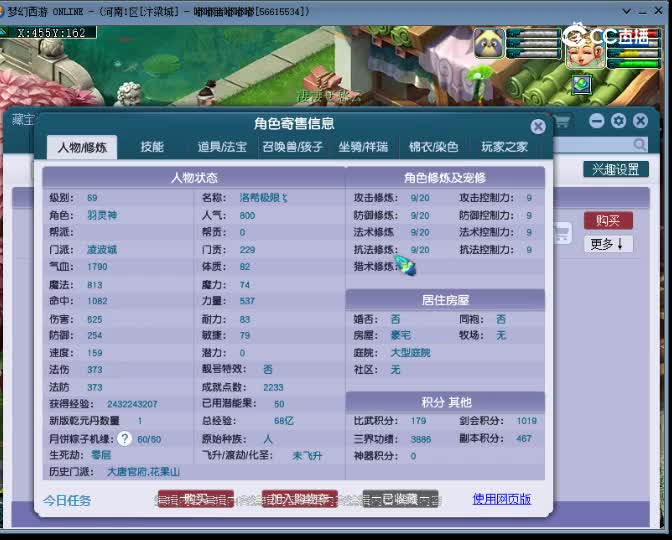Click the question mark help icon beside 月饼粽子机缘
Image resolution: width=672 pixels, height=540 pixels.
124,438
